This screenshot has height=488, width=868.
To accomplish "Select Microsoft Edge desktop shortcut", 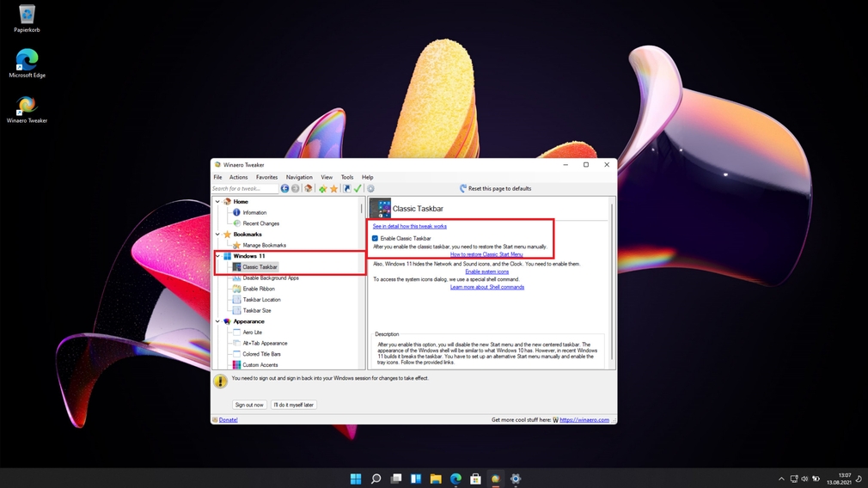I will (27, 64).
